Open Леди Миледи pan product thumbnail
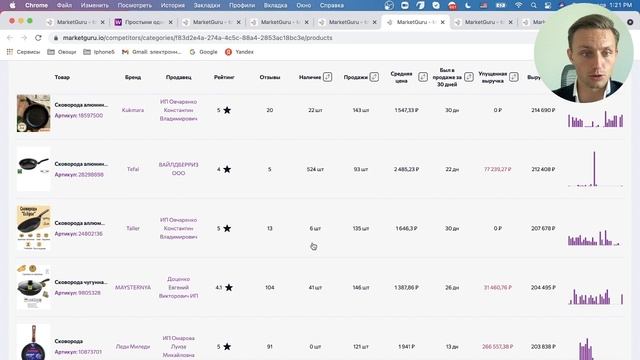The width and height of the screenshot is (640, 360). click(x=33, y=342)
